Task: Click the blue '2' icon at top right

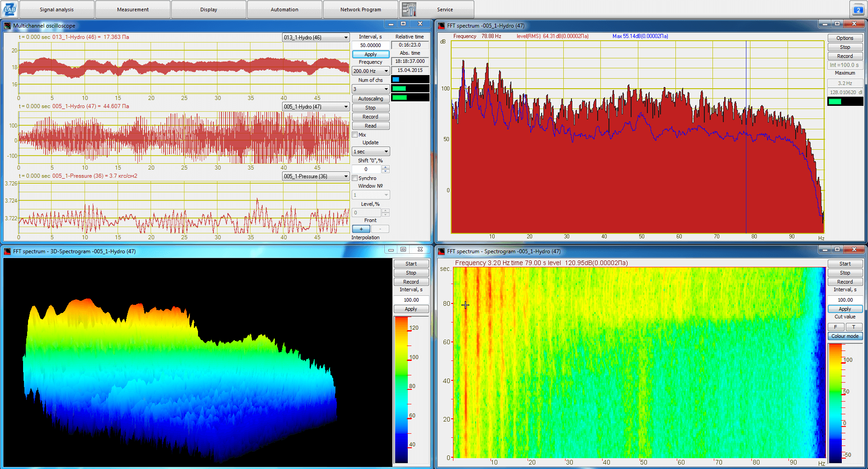Action: point(858,9)
